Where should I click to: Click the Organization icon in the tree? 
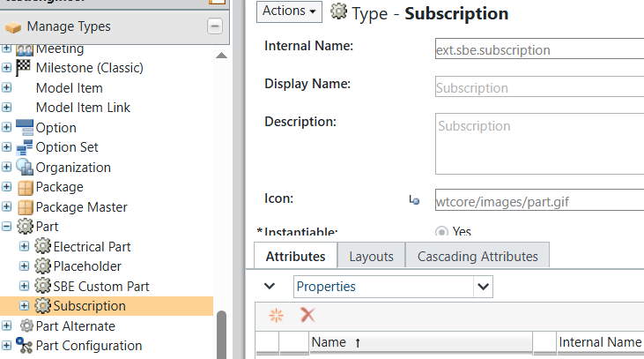[25, 168]
